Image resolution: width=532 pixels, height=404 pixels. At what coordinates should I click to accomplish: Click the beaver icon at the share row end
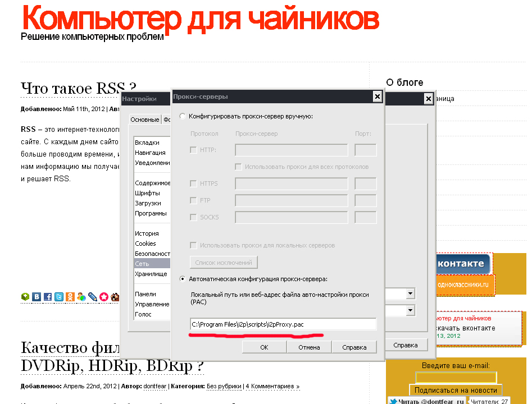pyautogui.click(x=114, y=297)
